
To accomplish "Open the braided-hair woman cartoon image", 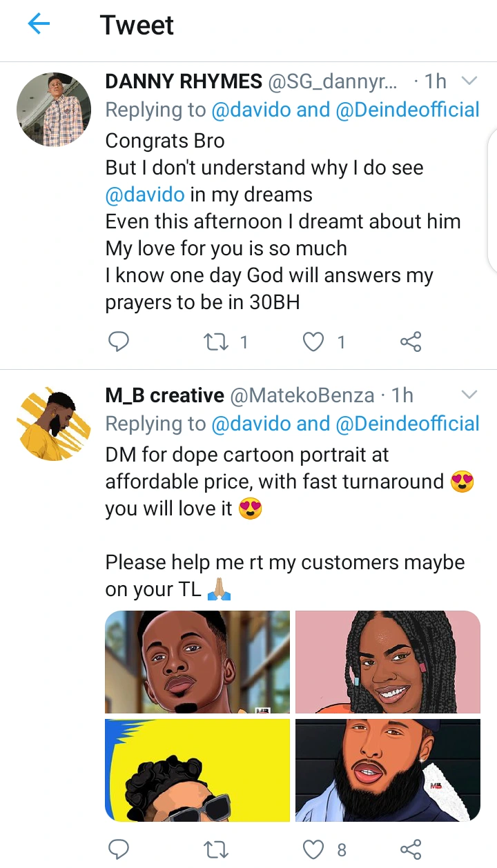I will click(387, 662).
